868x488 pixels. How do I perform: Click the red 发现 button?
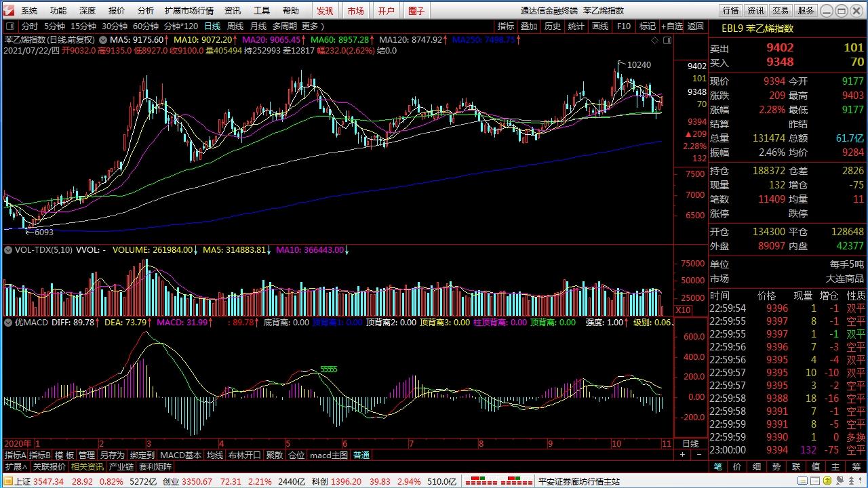click(325, 11)
